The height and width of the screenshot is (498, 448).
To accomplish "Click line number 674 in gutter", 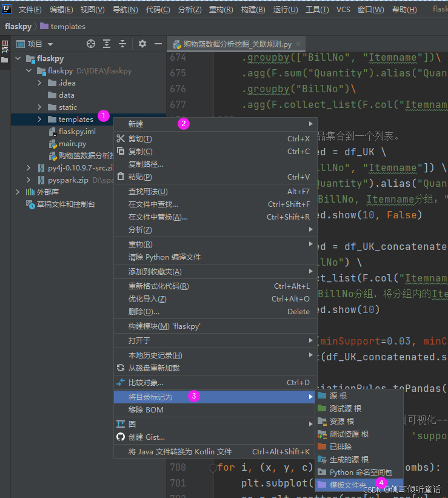I will [x=178, y=57].
